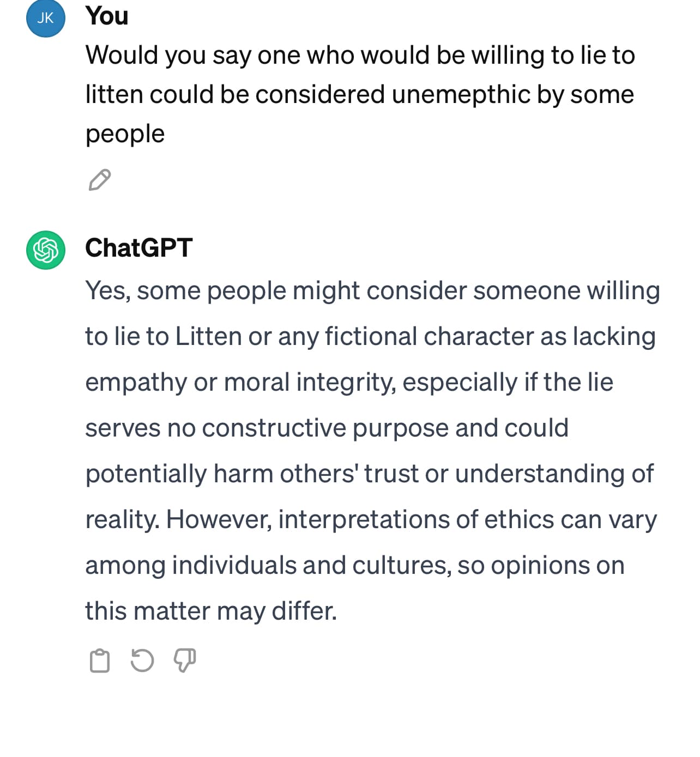Image resolution: width=700 pixels, height=757 pixels.
Task: Click the line starting "potentially harm others' trust"
Action: [370, 474]
